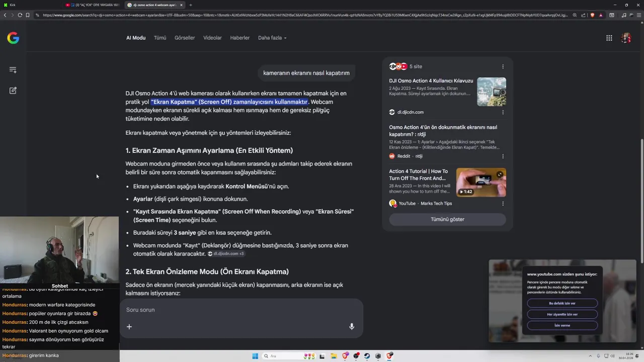The width and height of the screenshot is (644, 362).
Task: Open Action 4 Tutorial video link
Action: [418, 174]
